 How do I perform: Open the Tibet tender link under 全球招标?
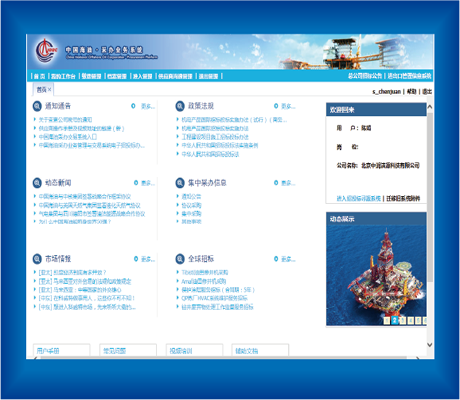(x=205, y=272)
